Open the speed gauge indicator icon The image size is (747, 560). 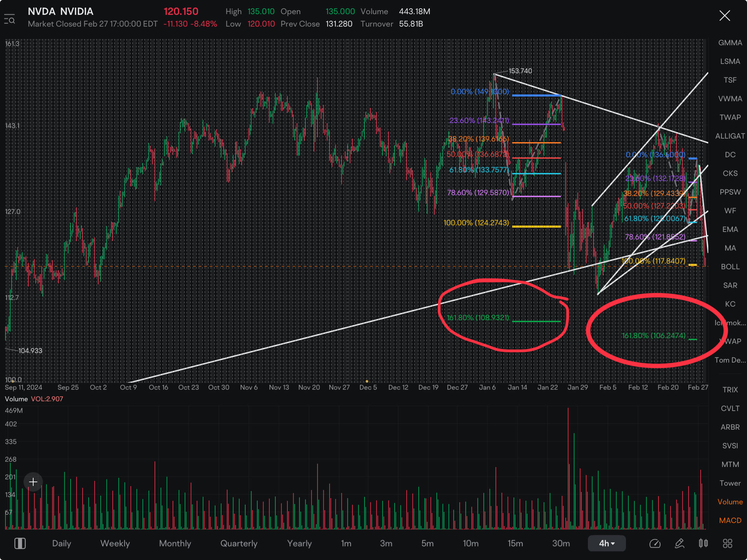pyautogui.click(x=655, y=543)
